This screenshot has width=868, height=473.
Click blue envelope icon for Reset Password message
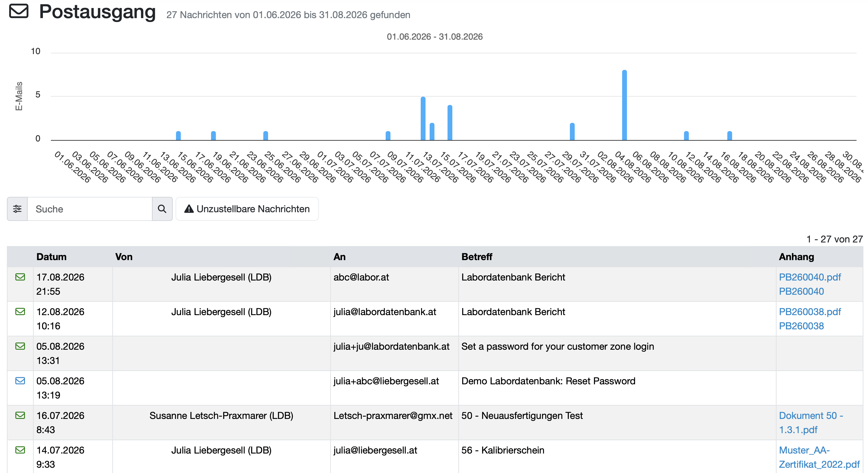point(20,381)
